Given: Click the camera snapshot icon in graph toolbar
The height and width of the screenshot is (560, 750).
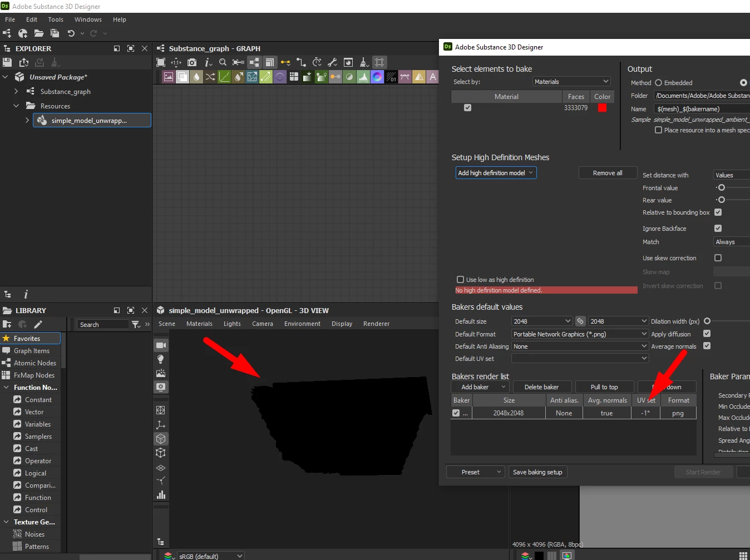Looking at the screenshot, I should click(x=192, y=62).
